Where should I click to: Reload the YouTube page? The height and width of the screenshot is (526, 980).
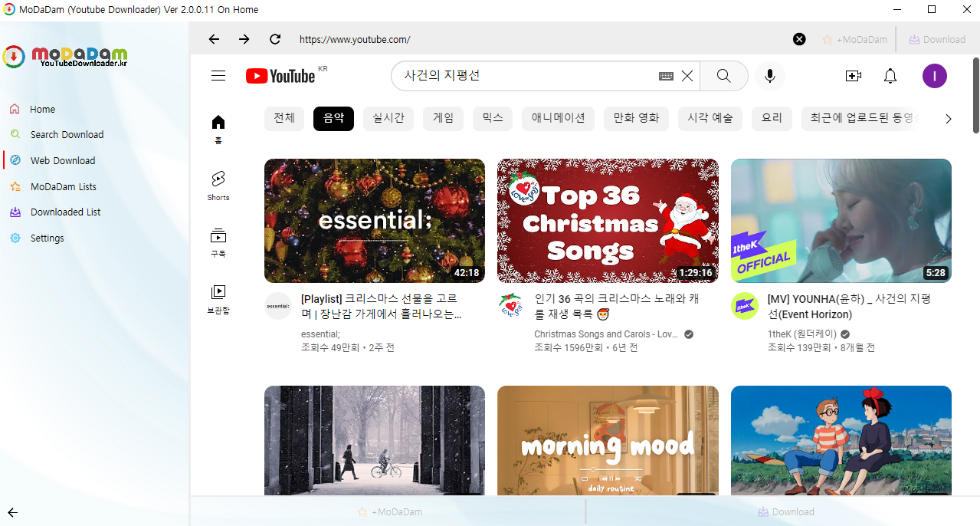275,39
